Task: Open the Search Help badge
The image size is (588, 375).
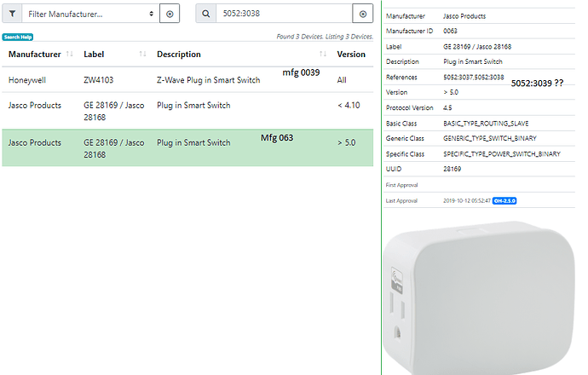Action: tap(18, 37)
